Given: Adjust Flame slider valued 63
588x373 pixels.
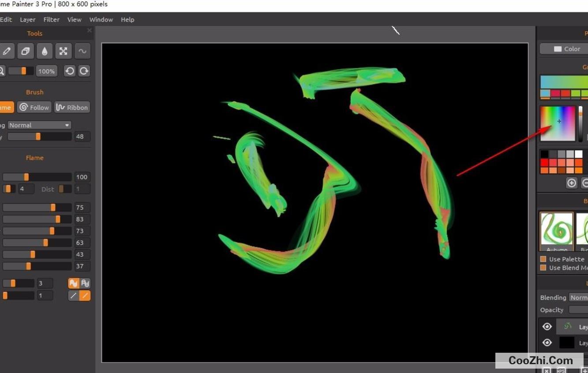Looking at the screenshot, I should (37, 242).
